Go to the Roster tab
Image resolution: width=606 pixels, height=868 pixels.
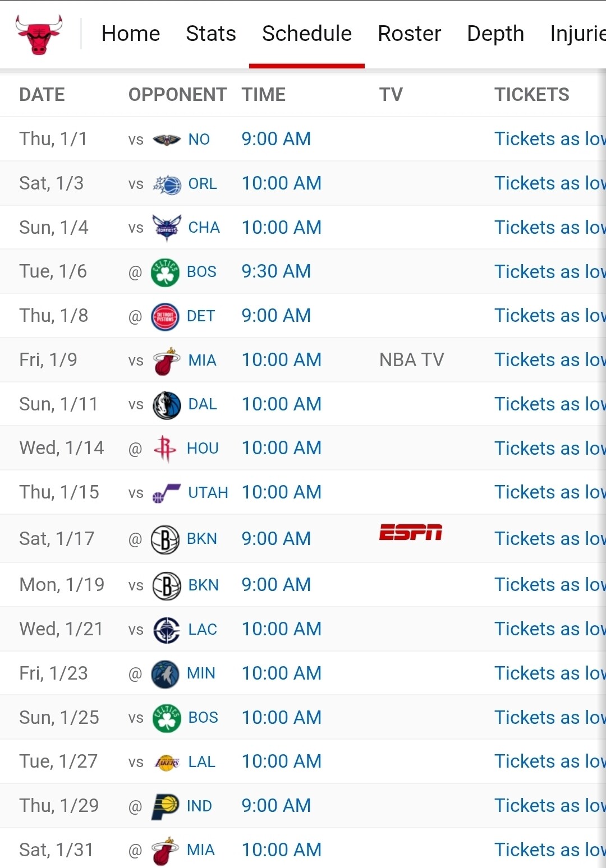(x=410, y=34)
